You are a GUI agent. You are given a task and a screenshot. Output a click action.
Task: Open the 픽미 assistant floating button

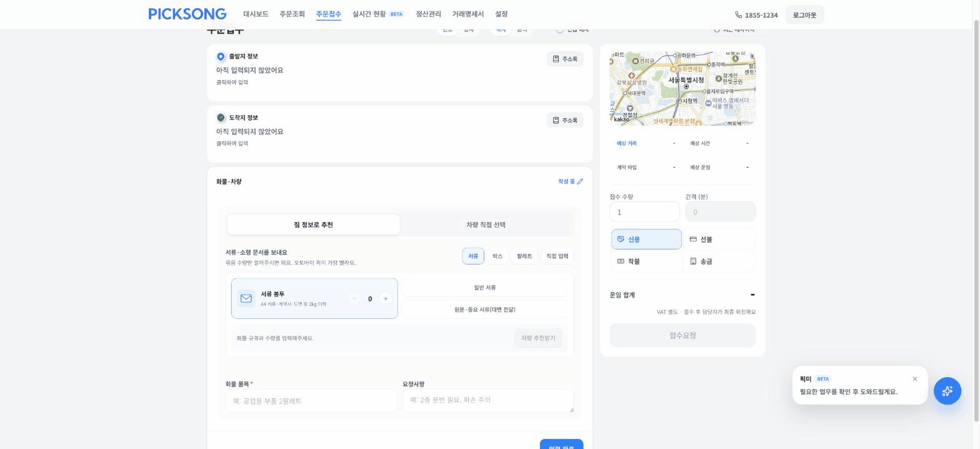[947, 391]
